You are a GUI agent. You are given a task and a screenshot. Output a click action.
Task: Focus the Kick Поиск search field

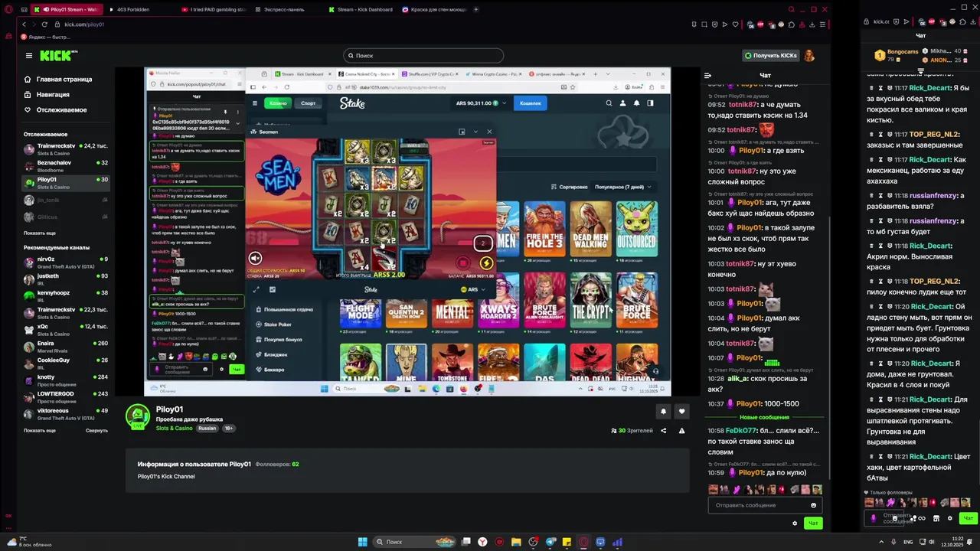(x=423, y=55)
